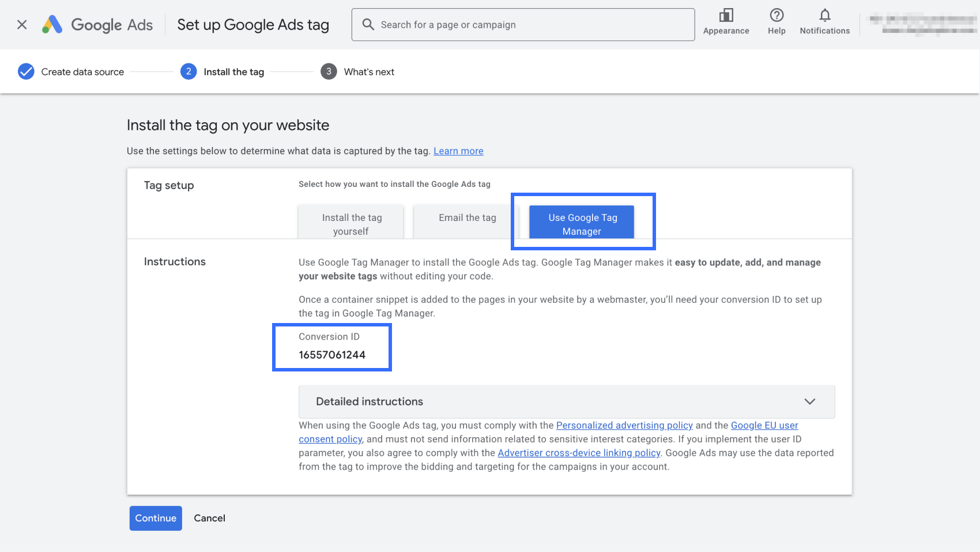Close the tag setup with X icon

22,25
